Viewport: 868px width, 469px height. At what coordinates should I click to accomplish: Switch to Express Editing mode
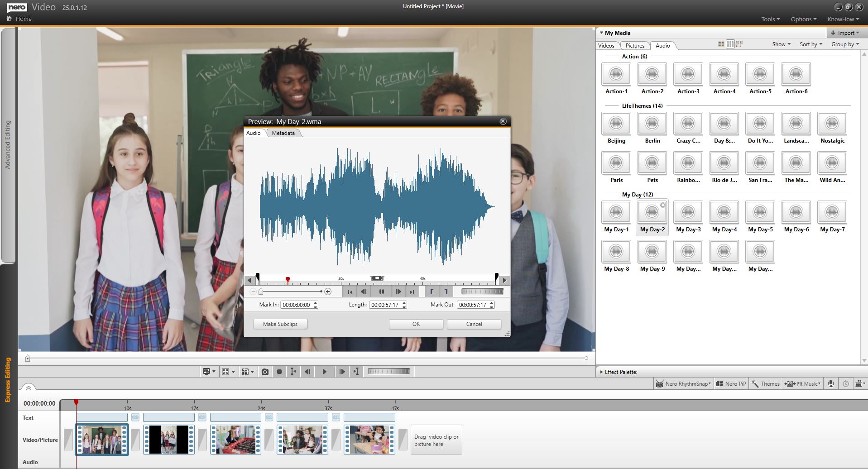tap(8, 379)
